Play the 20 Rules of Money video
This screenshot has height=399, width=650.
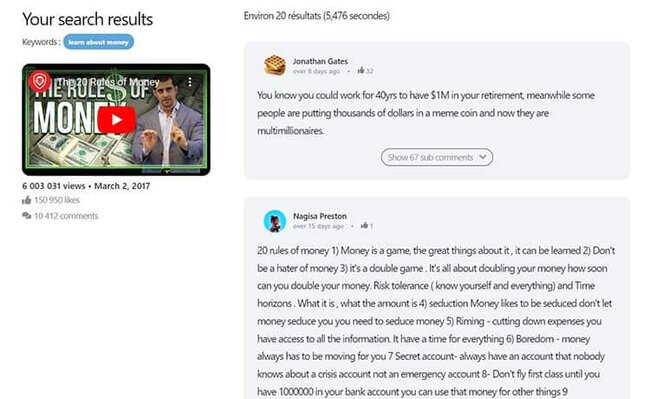tap(117, 120)
